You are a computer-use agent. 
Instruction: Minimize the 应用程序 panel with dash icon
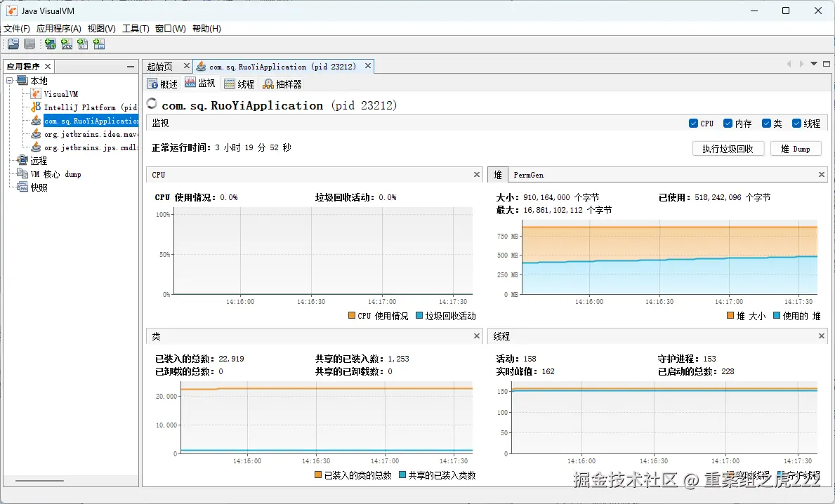131,67
